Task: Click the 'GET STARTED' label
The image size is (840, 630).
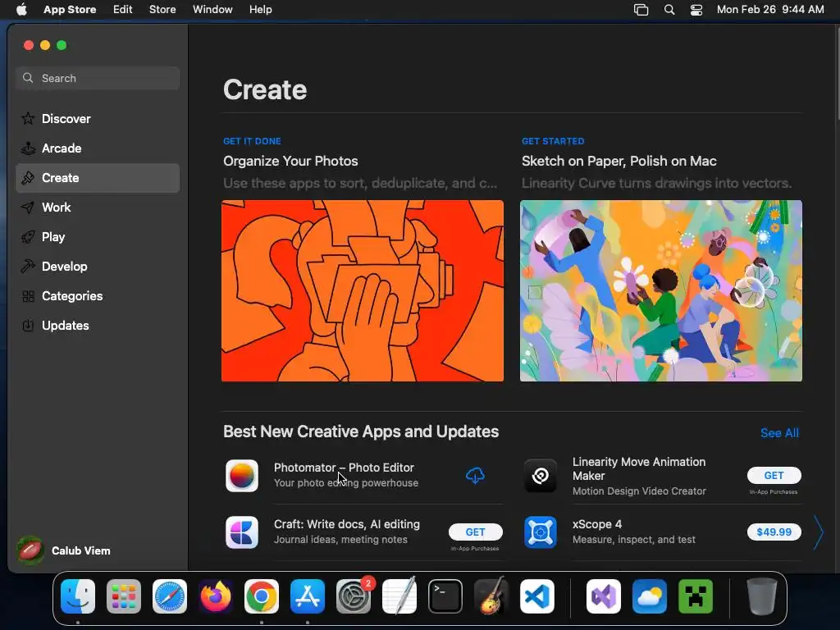Action: pyautogui.click(x=553, y=141)
